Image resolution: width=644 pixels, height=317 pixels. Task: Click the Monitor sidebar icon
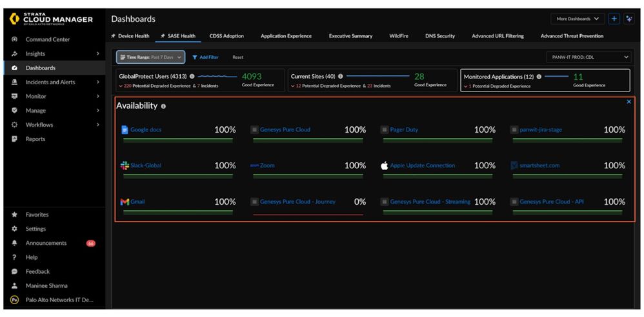coord(14,97)
